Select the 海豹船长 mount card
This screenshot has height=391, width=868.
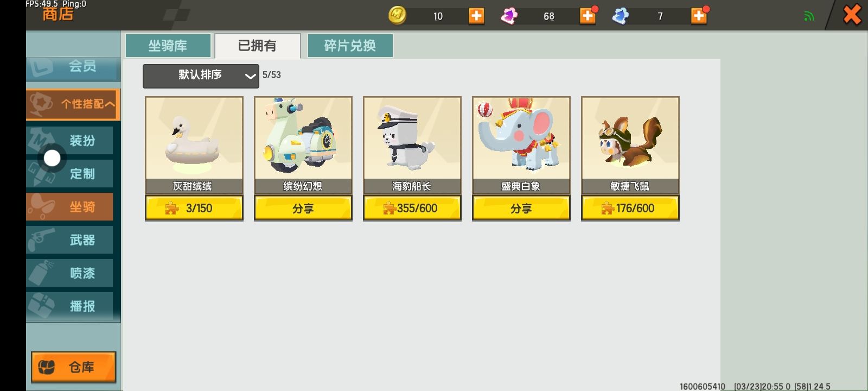[x=412, y=146]
